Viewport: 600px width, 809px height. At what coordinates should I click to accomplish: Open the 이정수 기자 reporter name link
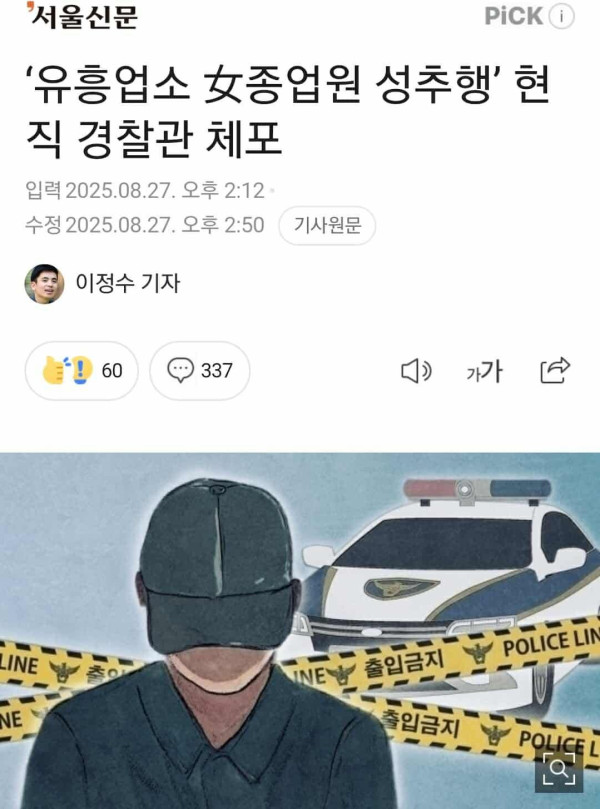click(x=128, y=283)
